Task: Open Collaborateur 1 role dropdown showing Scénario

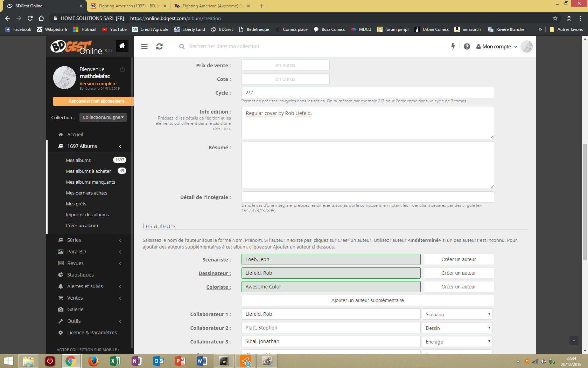Action: click(457, 314)
